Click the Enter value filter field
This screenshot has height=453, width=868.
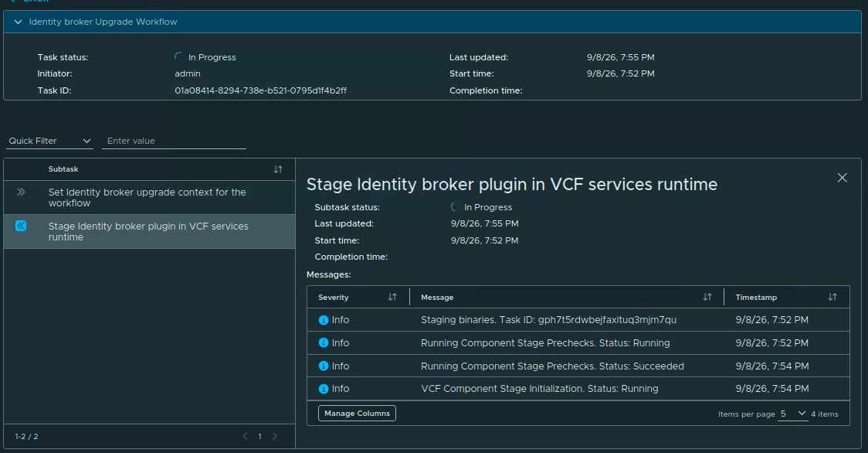tap(174, 141)
